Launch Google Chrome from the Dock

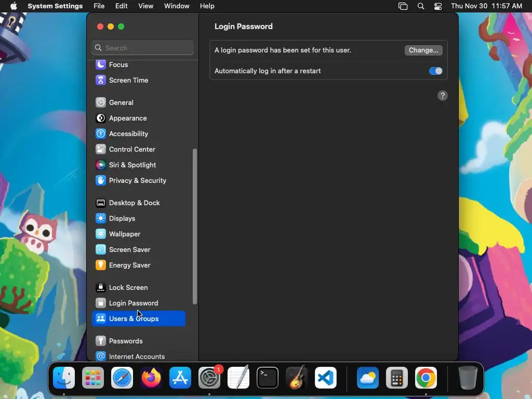pos(426,378)
